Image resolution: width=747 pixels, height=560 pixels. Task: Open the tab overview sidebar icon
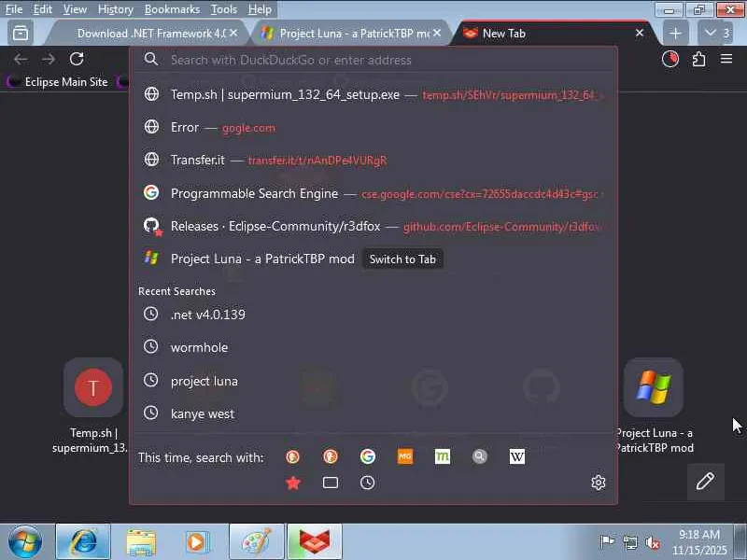pyautogui.click(x=21, y=33)
